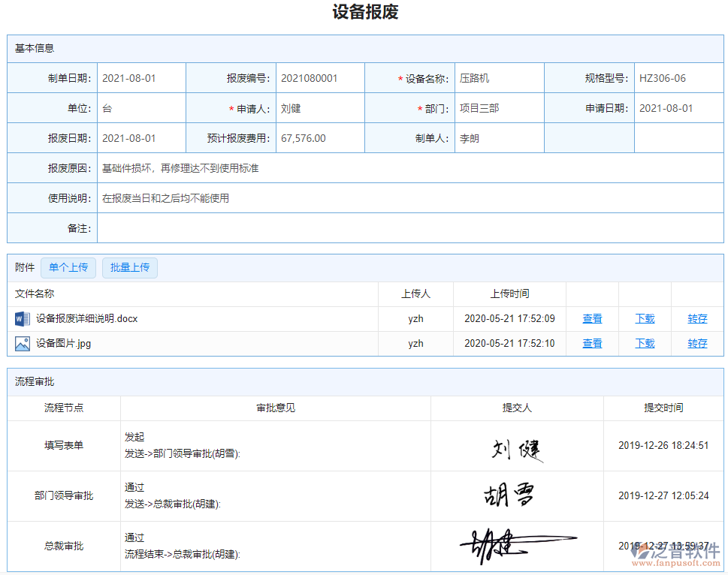
Task: Click 查看 for 设备报废详细说明.docx
Action: point(591,318)
